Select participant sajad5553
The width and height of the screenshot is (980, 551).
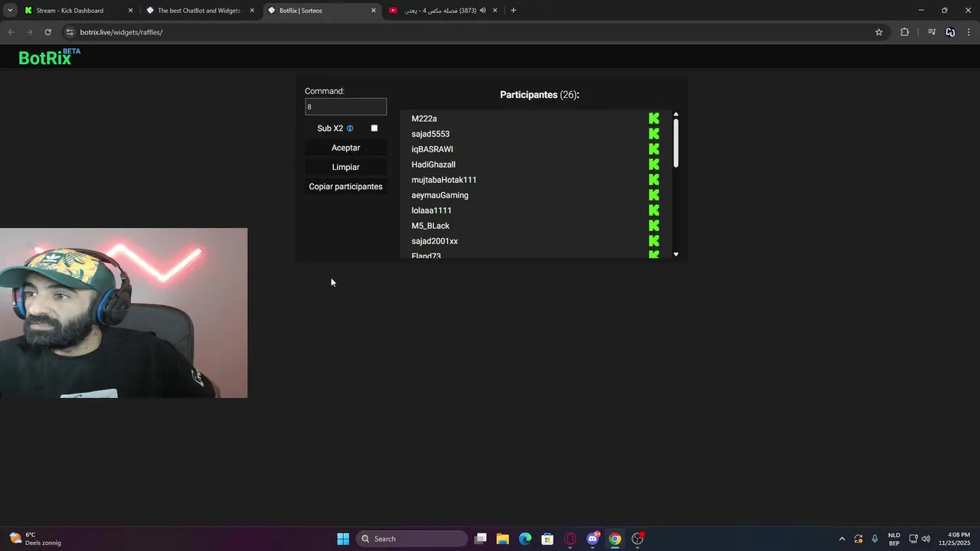(430, 134)
